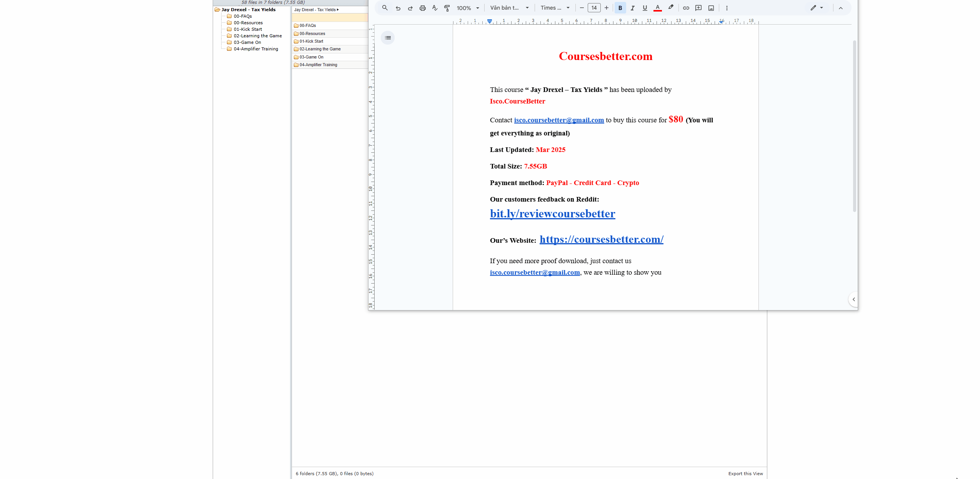Select Jay Drexel - Tax Yields root folder
This screenshot has width=980, height=479.
(248, 10)
